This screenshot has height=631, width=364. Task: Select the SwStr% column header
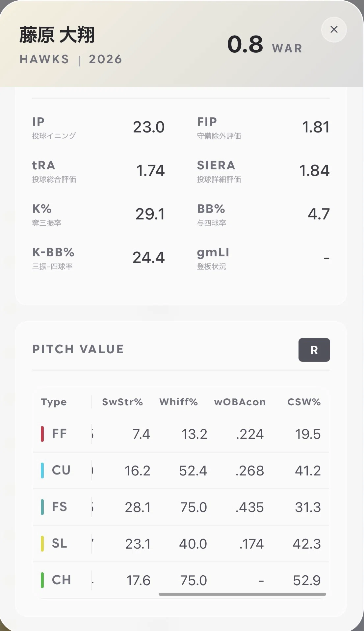pos(122,402)
